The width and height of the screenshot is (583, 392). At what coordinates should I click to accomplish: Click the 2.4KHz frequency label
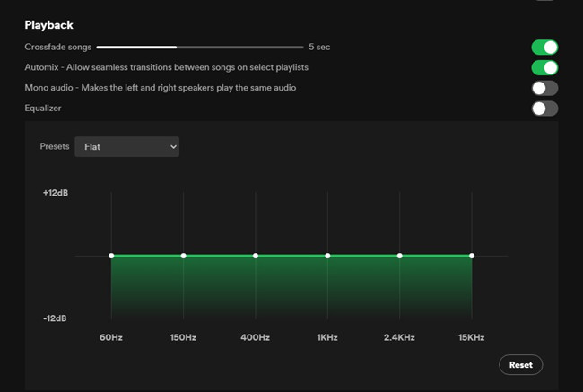point(399,337)
